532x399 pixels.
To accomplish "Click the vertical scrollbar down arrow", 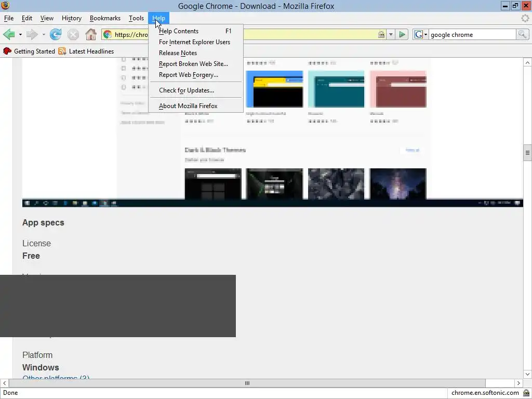I will click(527, 374).
